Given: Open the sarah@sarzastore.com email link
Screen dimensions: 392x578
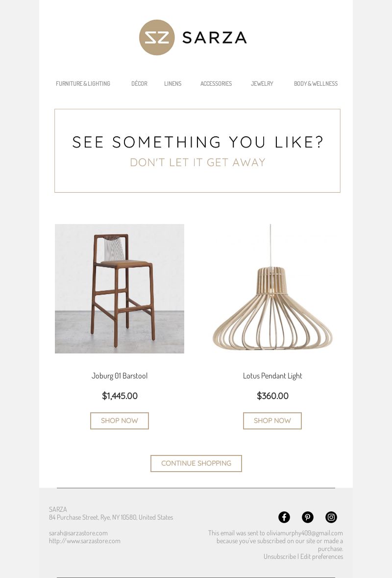Looking at the screenshot, I should click(78, 533).
